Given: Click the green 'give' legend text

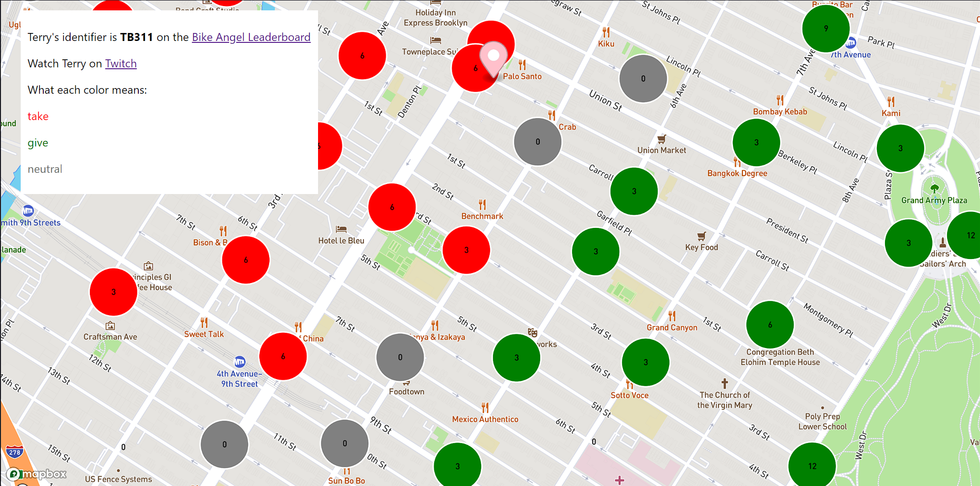Looking at the screenshot, I should click(x=38, y=143).
